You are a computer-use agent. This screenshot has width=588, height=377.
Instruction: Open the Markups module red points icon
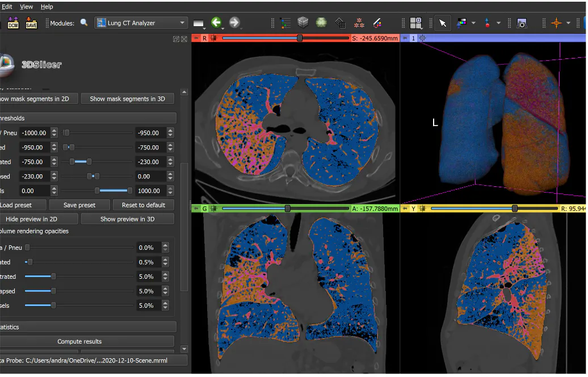[x=359, y=23]
